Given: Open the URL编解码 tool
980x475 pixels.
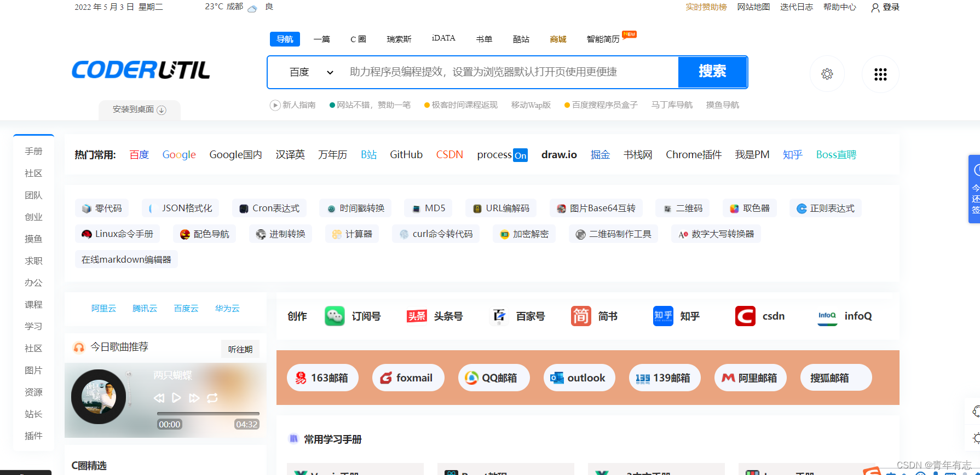Looking at the screenshot, I should [x=501, y=208].
